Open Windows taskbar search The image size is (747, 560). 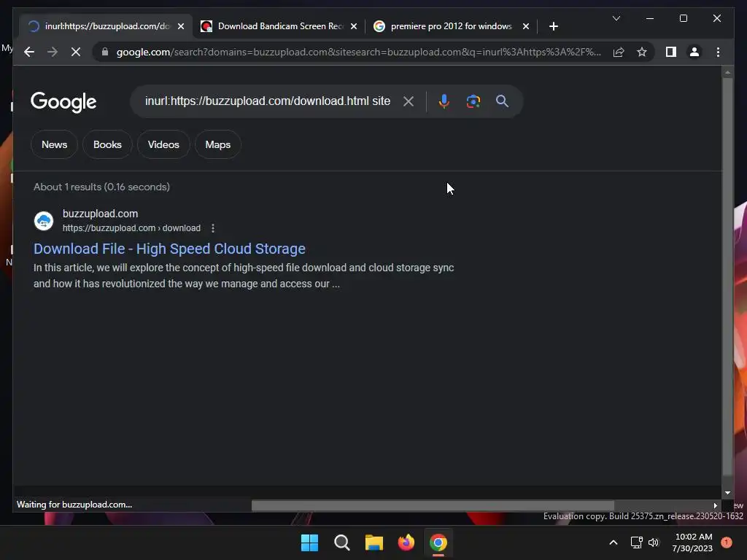click(342, 542)
